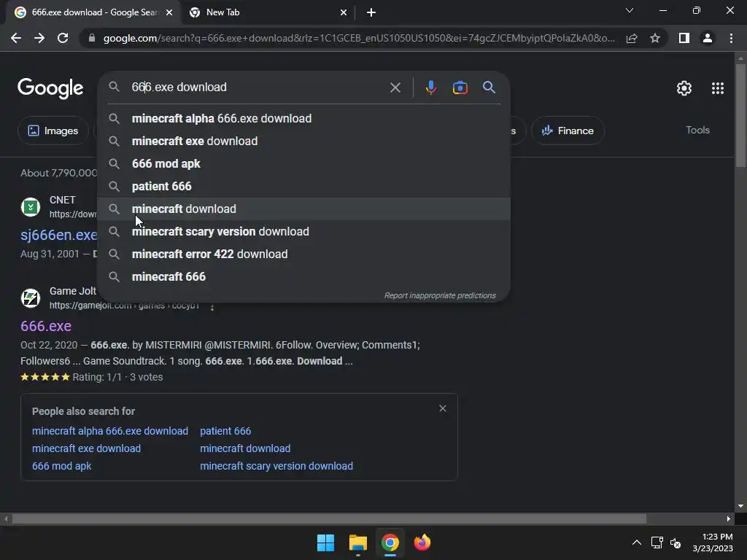The height and width of the screenshot is (560, 747).
Task: Open related search minecraft scary version download
Action: pos(276,466)
